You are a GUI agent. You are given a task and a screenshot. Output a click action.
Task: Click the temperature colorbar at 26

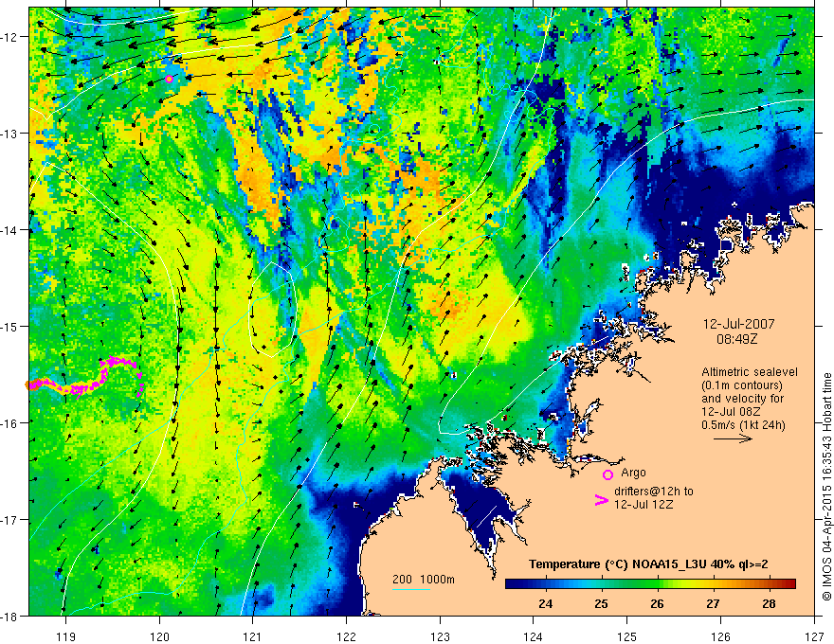coord(658,584)
